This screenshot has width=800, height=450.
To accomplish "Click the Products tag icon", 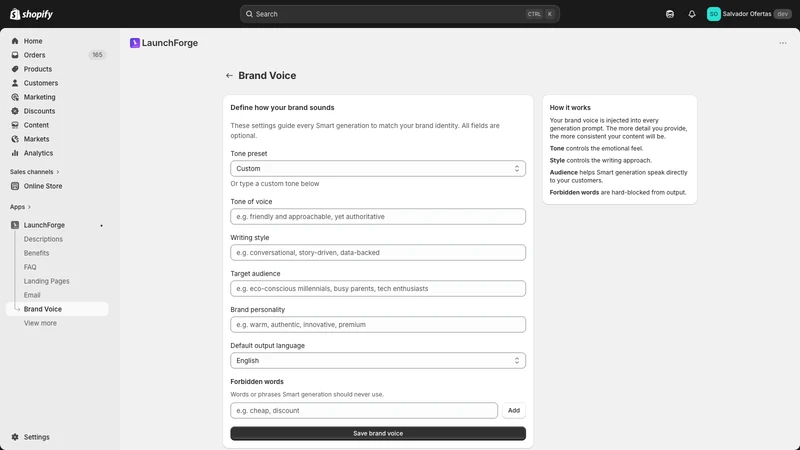I will [15, 69].
